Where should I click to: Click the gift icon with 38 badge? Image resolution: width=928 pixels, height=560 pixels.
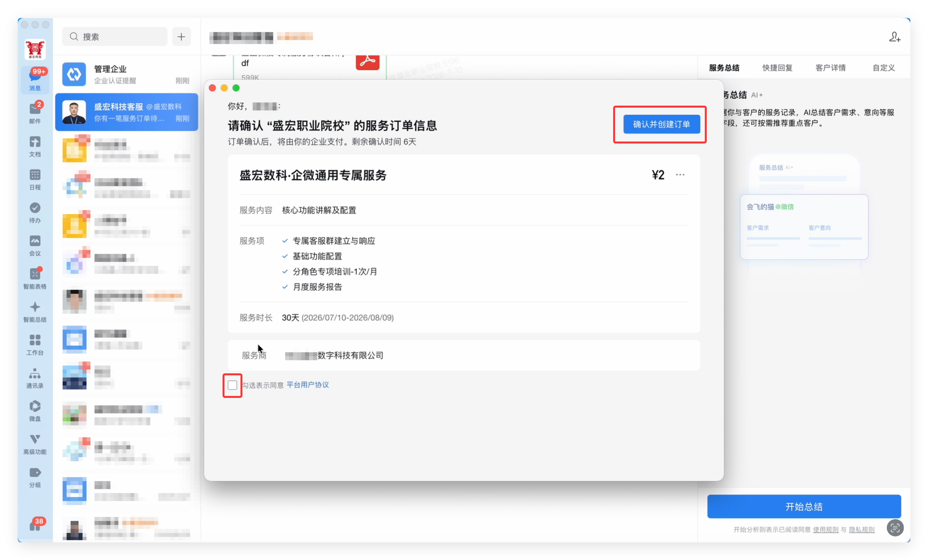pos(36,524)
